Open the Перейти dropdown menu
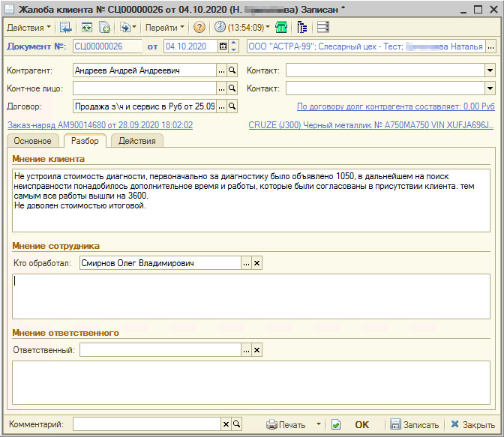This screenshot has height=437, width=504. pyautogui.click(x=165, y=27)
